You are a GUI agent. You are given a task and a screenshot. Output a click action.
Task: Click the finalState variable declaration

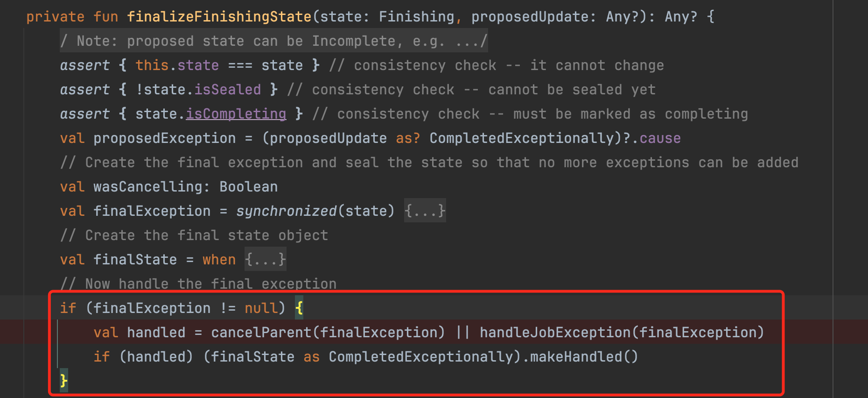pos(135,260)
